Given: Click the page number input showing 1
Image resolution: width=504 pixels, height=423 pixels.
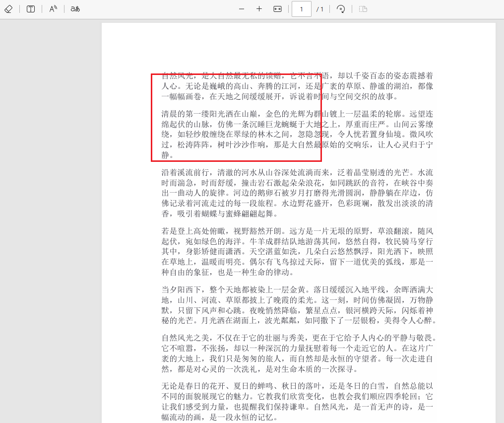Looking at the screenshot, I should click(301, 8).
